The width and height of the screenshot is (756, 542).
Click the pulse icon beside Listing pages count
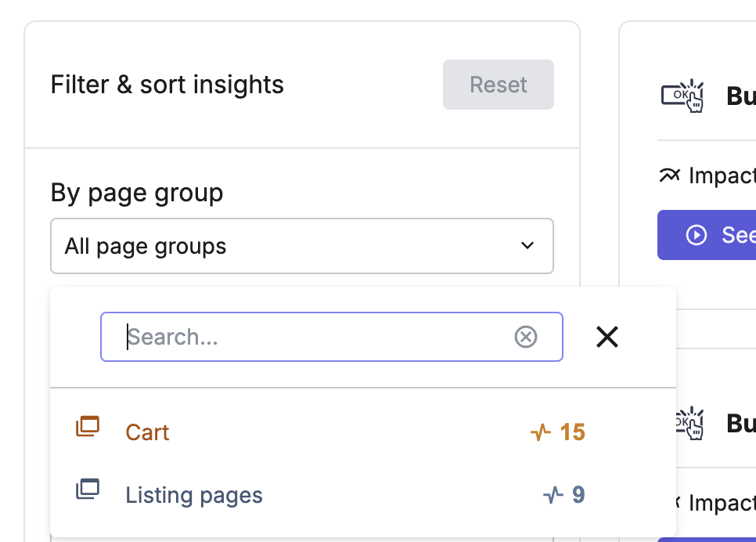(x=553, y=495)
